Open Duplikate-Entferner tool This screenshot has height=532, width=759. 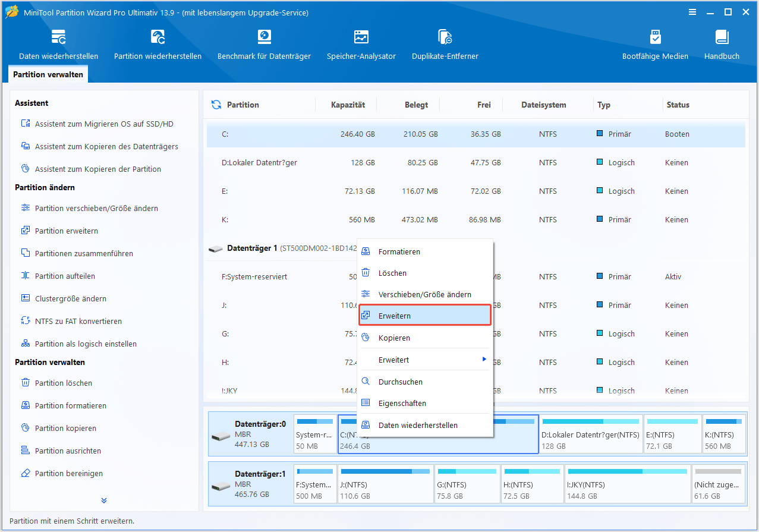[x=445, y=45]
